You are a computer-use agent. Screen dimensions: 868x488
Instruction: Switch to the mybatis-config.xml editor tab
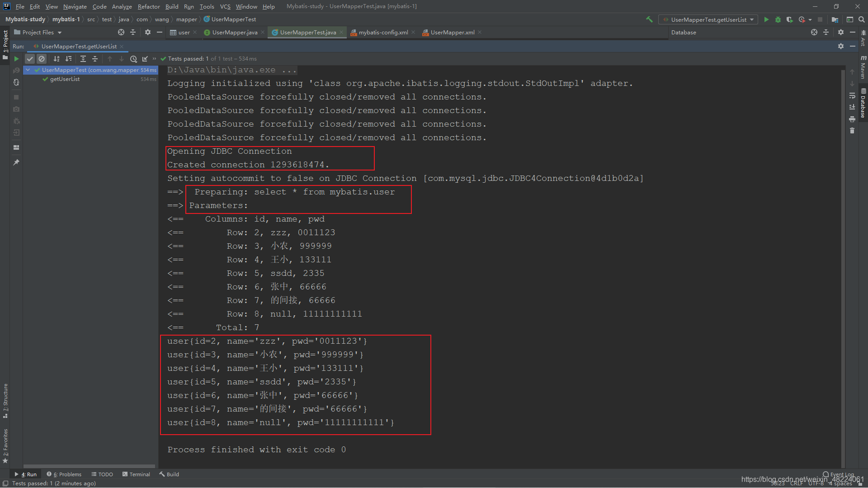pyautogui.click(x=383, y=32)
